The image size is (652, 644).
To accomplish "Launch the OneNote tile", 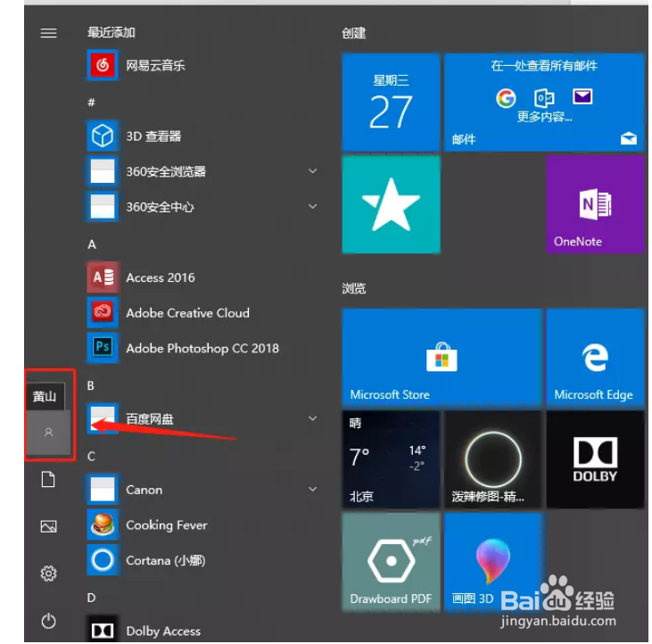I will point(595,204).
